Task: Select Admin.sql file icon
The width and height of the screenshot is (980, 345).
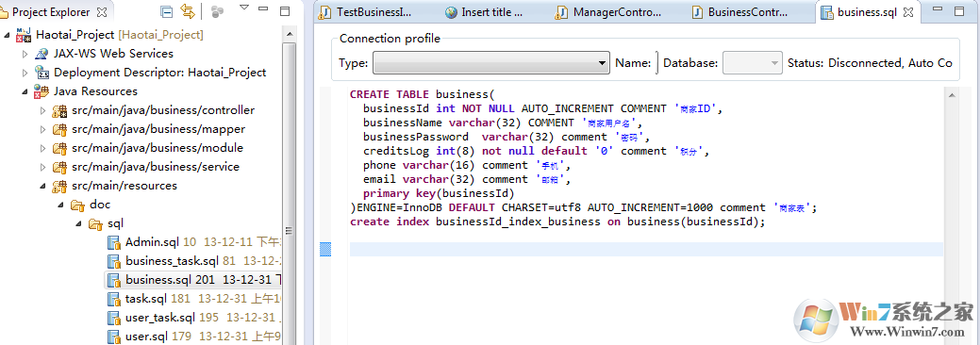Action: click(x=114, y=242)
